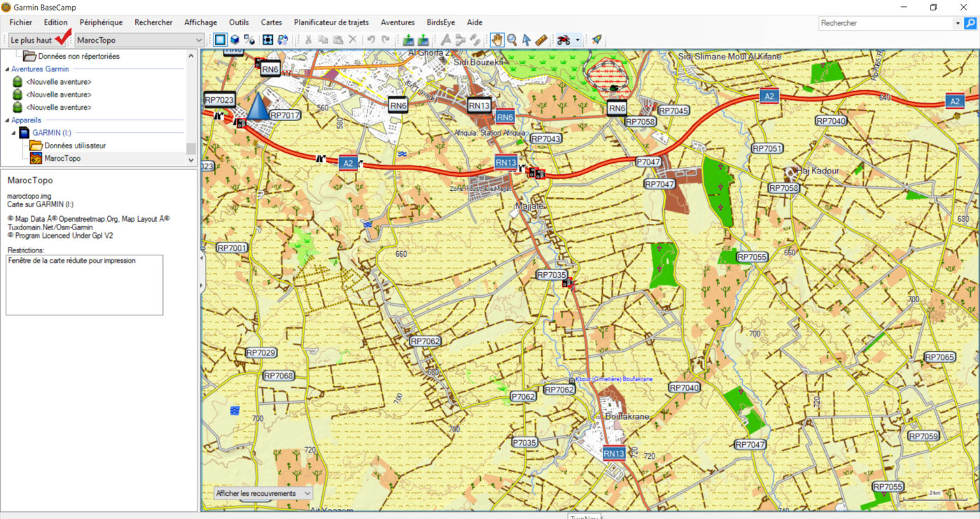Screen dimensions: 980x519
Task: Click blue triangle position marker on map
Action: pos(258,106)
